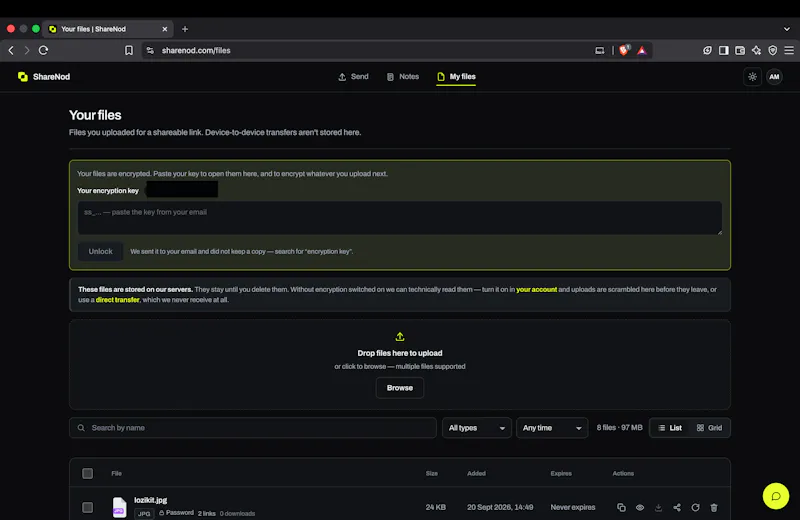Click the '2 links' label on lozikit.jpg
This screenshot has height=520, width=800.
(x=207, y=513)
